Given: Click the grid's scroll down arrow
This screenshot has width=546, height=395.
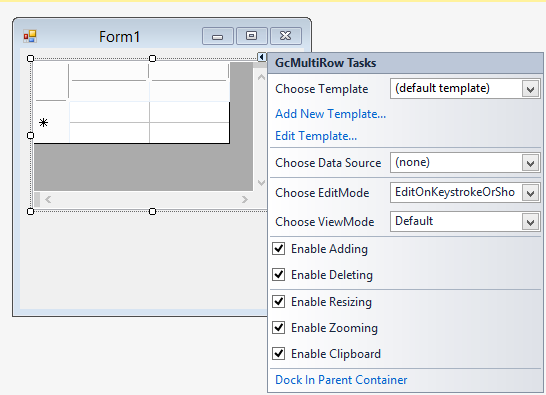Looking at the screenshot, I should (x=261, y=182).
